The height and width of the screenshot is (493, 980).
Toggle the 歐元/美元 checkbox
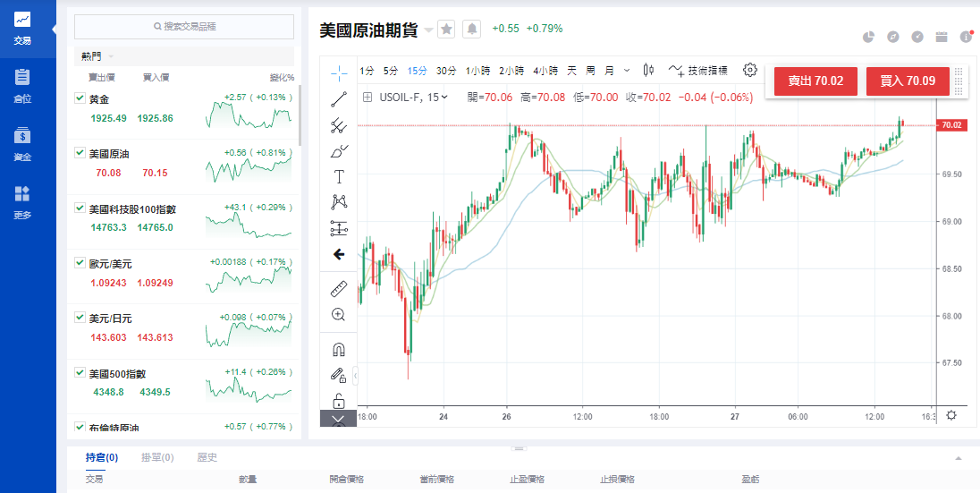tap(80, 264)
